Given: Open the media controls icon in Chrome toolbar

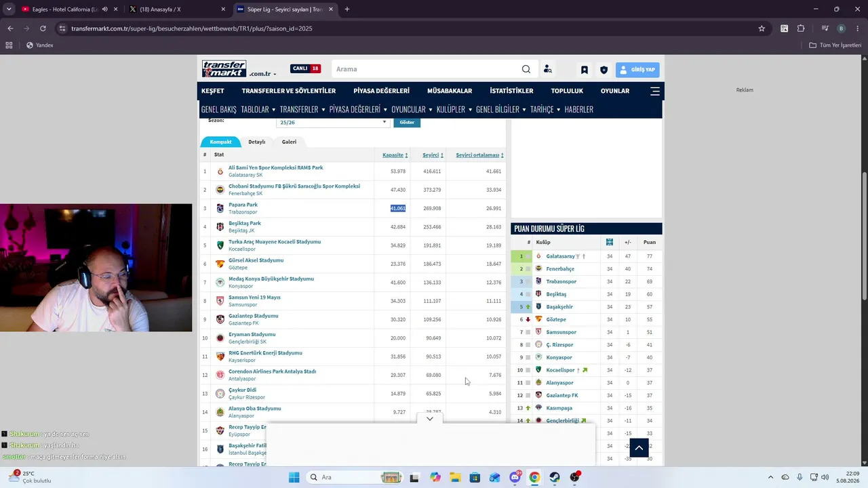Looking at the screenshot, I should 825,28.
